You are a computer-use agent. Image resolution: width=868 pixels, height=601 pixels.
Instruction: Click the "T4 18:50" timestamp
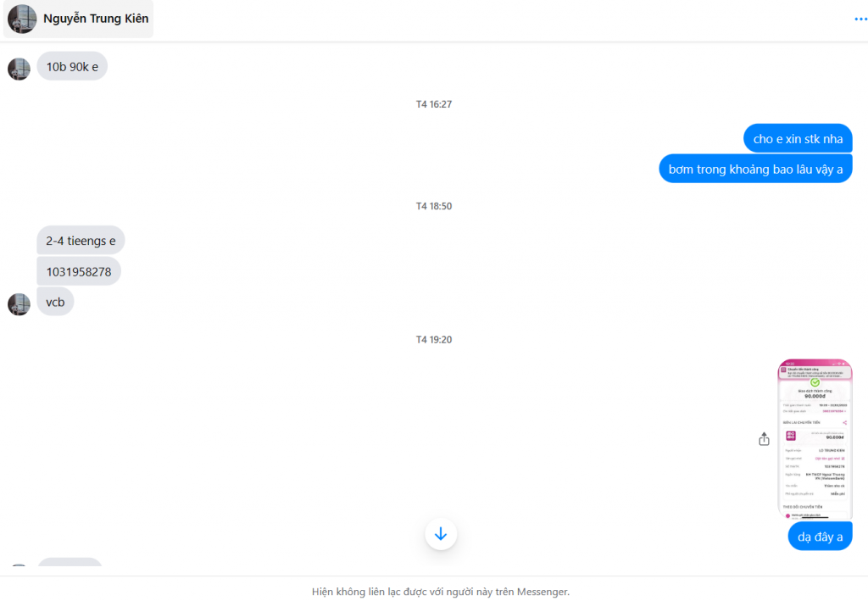pyautogui.click(x=433, y=206)
